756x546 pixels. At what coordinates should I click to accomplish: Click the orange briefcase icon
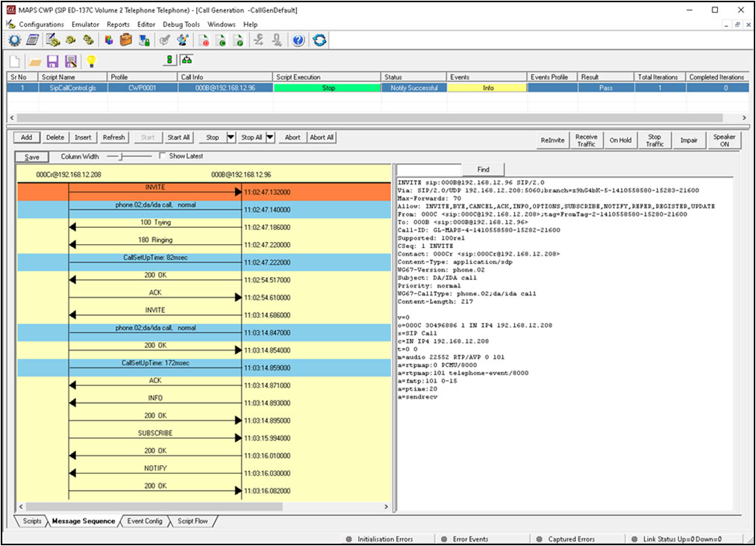[x=126, y=40]
